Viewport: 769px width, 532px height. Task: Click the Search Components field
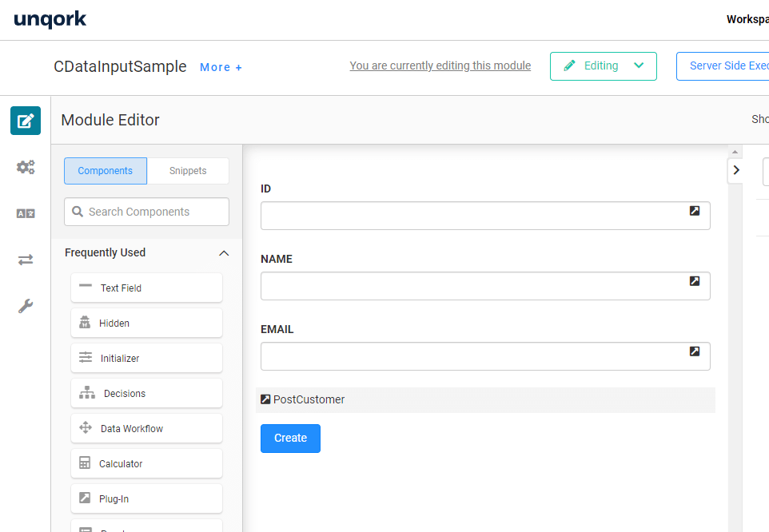146,212
